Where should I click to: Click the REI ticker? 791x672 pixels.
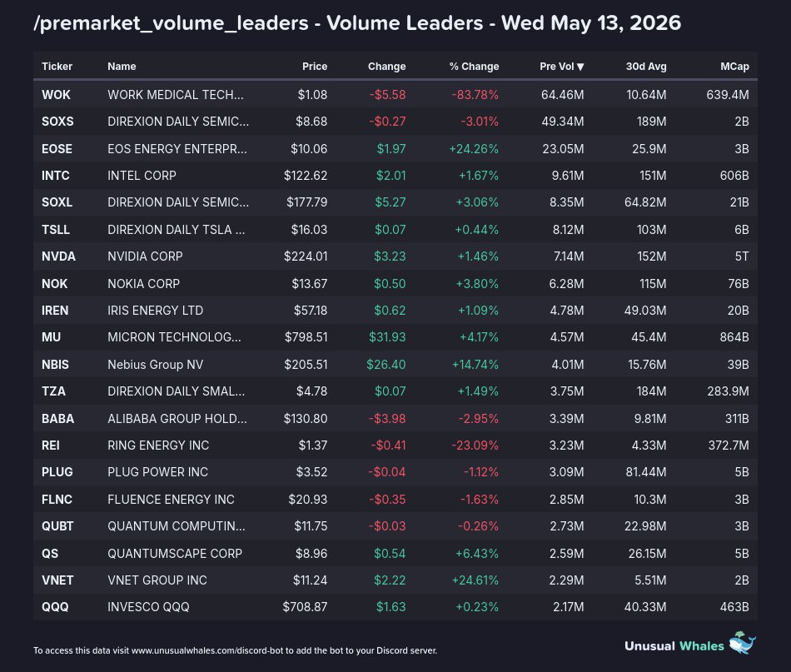tap(51, 446)
